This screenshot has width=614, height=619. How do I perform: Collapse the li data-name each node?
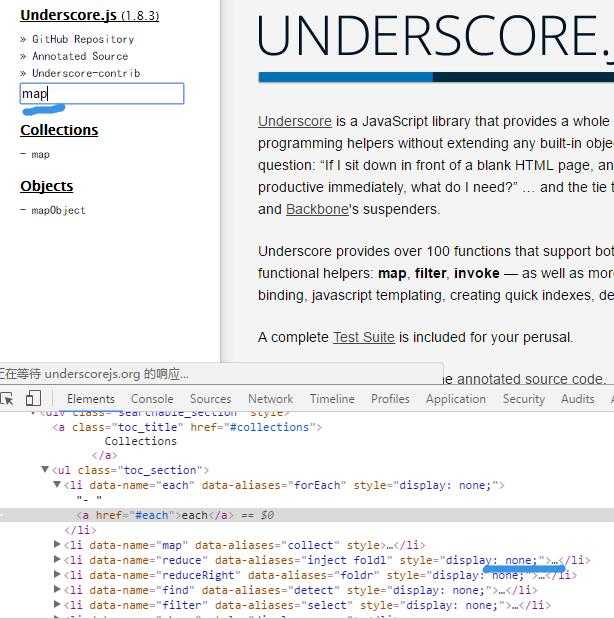click(x=57, y=484)
